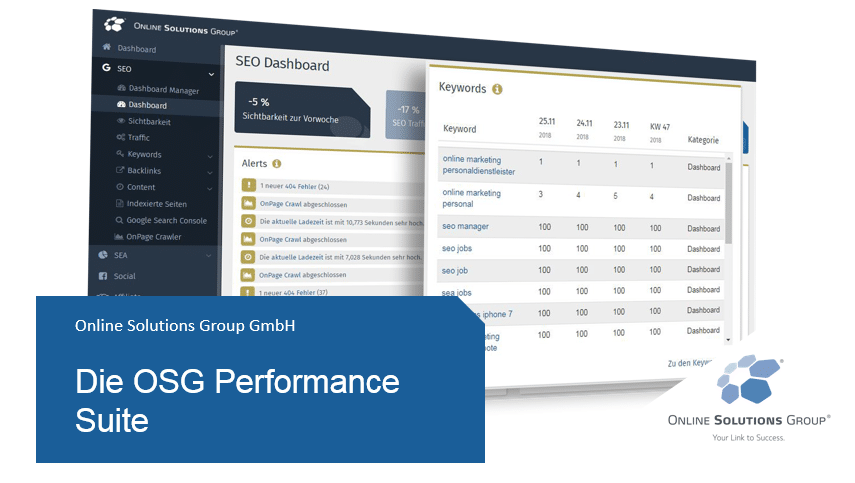Screen dimensions: 855x483
Task: Click clock icon of 7,028 Sekunden Ladezeit alert
Action: (x=248, y=257)
